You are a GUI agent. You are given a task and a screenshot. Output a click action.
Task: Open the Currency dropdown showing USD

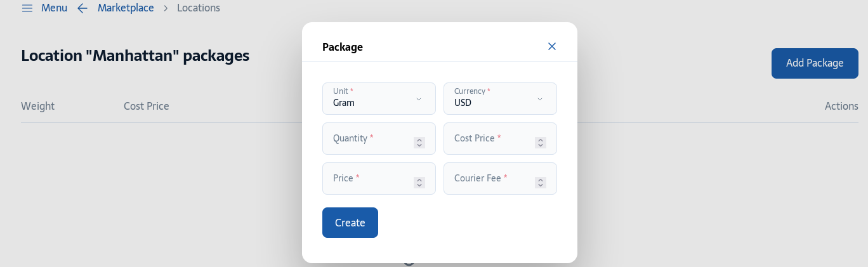click(500, 98)
